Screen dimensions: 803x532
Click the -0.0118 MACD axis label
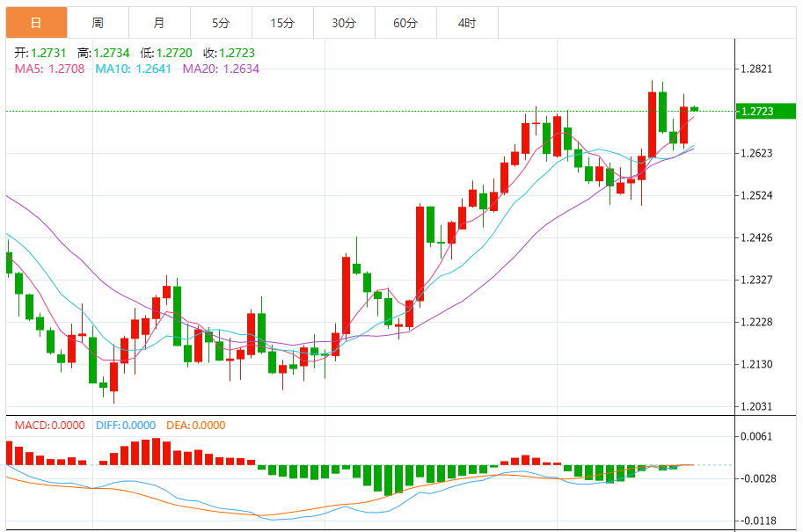pos(758,521)
